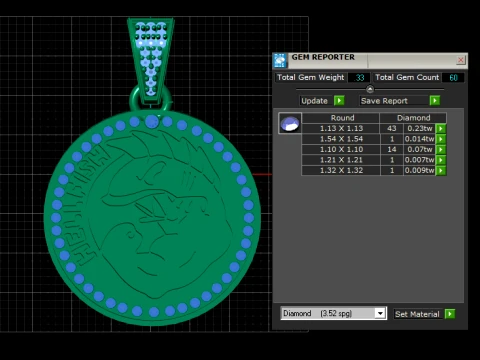Click the Gem Reporter title bar icon
Screen dimensions: 480x360
click(x=280, y=60)
